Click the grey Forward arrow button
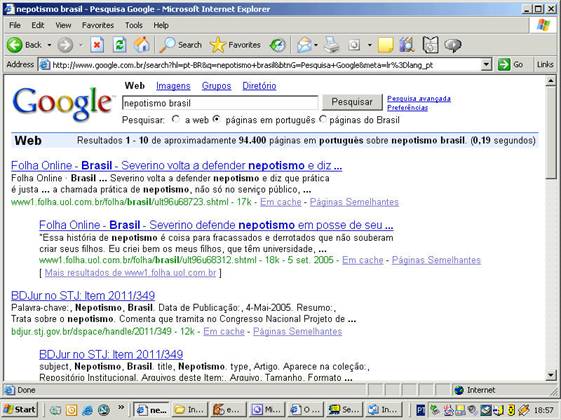Image resolution: width=561 pixels, height=420 pixels. pos(65,45)
